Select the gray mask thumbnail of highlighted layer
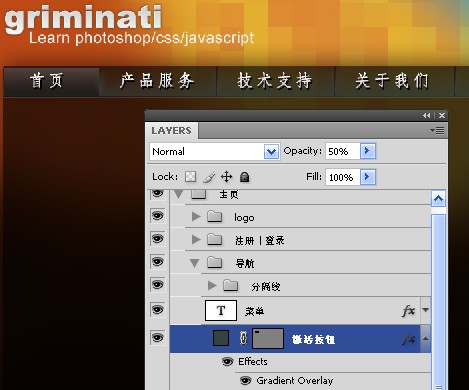This screenshot has width=469, height=390. [x=268, y=338]
